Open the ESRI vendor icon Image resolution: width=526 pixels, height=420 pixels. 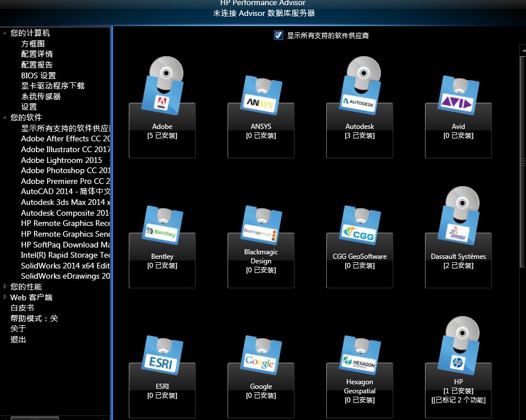[162, 355]
